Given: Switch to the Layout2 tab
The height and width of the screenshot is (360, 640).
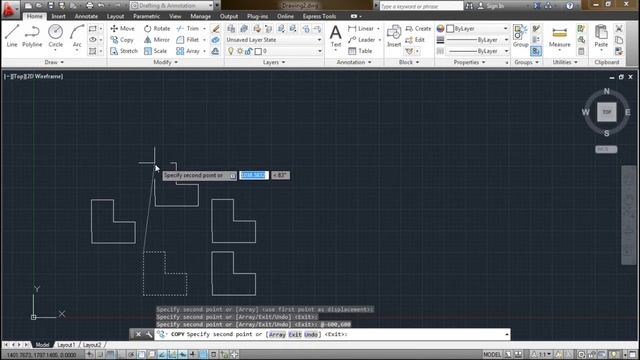Looking at the screenshot, I should pos(92,345).
